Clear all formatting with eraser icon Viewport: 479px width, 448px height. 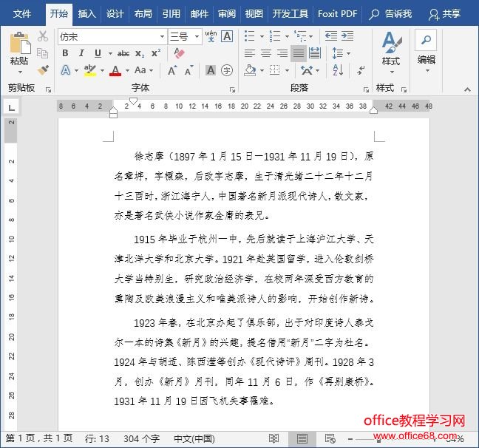(x=180, y=53)
